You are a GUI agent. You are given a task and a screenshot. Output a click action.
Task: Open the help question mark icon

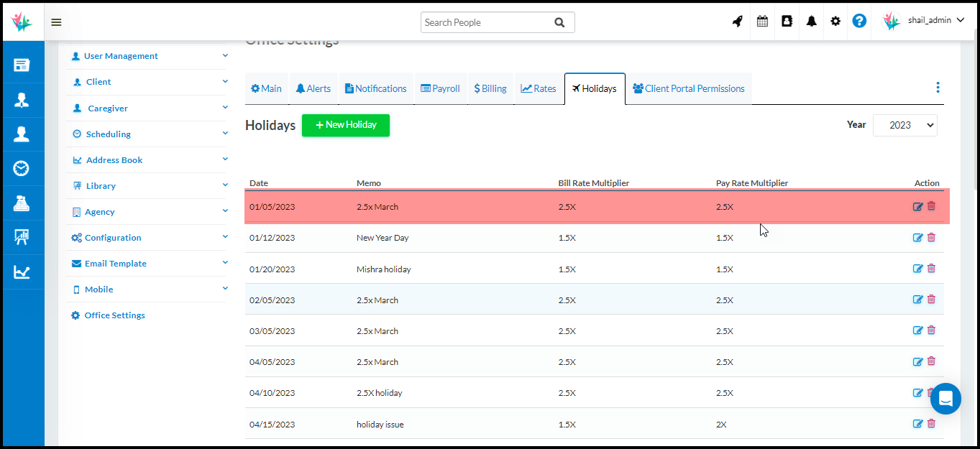(859, 22)
